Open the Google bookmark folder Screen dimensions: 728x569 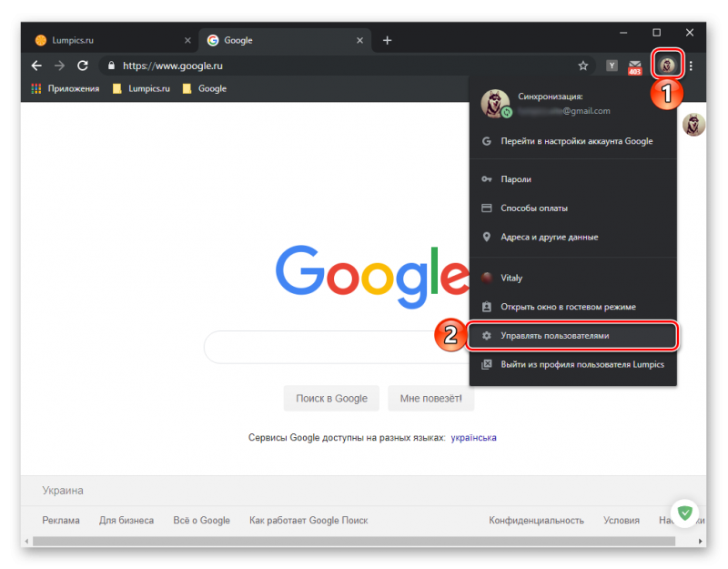(x=205, y=88)
